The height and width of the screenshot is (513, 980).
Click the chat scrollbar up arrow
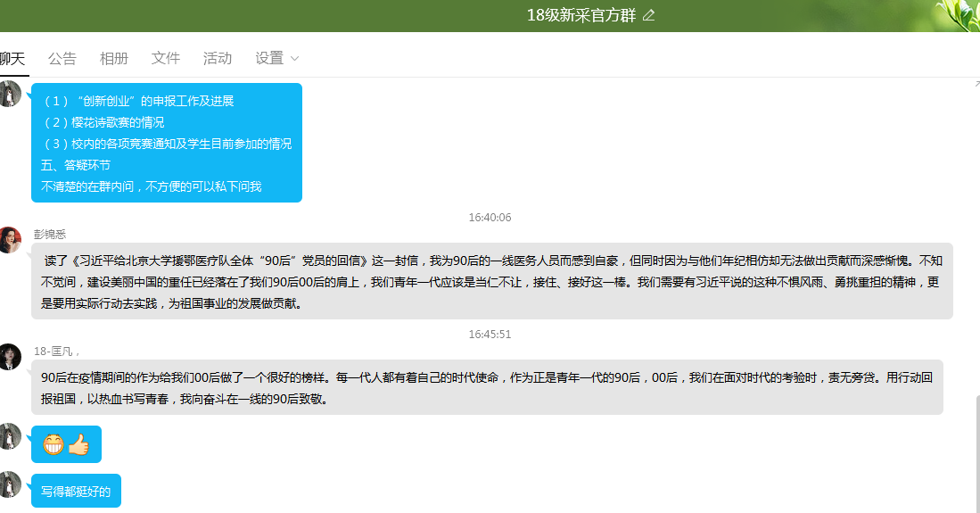[x=976, y=84]
